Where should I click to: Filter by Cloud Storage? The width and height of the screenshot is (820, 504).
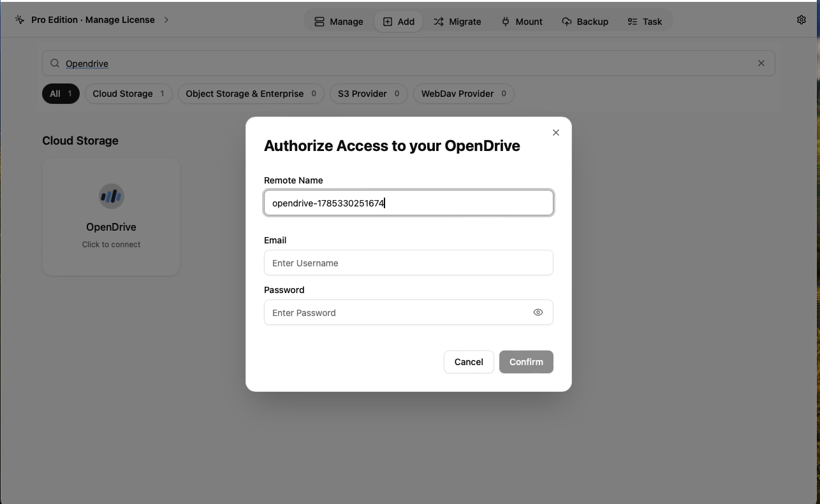coord(129,94)
